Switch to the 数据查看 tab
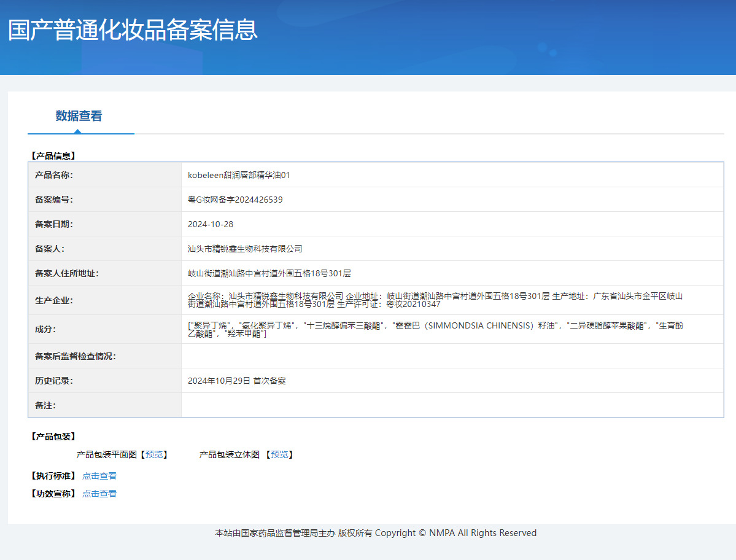This screenshot has height=560, width=736. (x=79, y=116)
